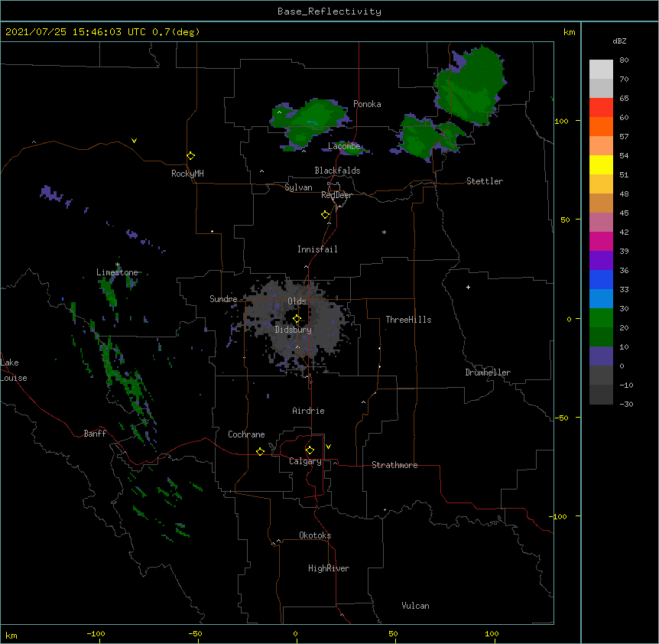Click the yellow marker near Cochrane

point(260,451)
